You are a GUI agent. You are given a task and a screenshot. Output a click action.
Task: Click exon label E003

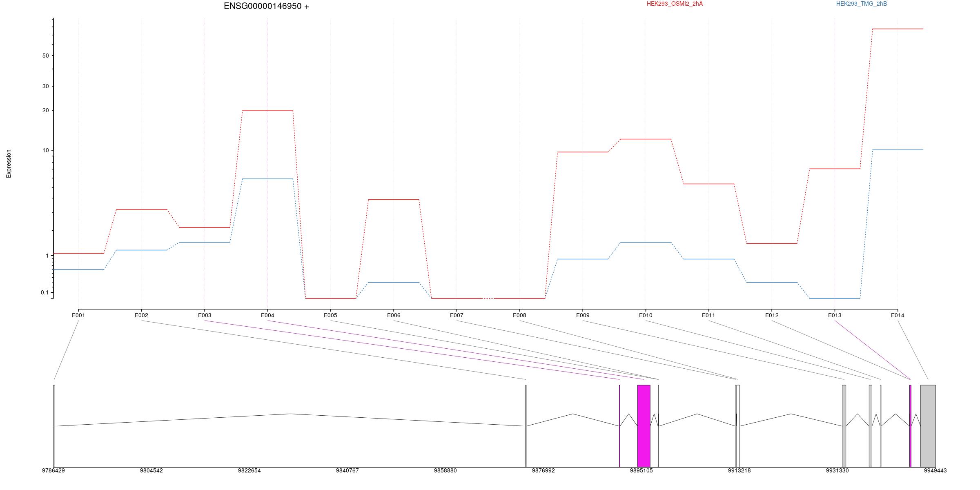coord(205,315)
